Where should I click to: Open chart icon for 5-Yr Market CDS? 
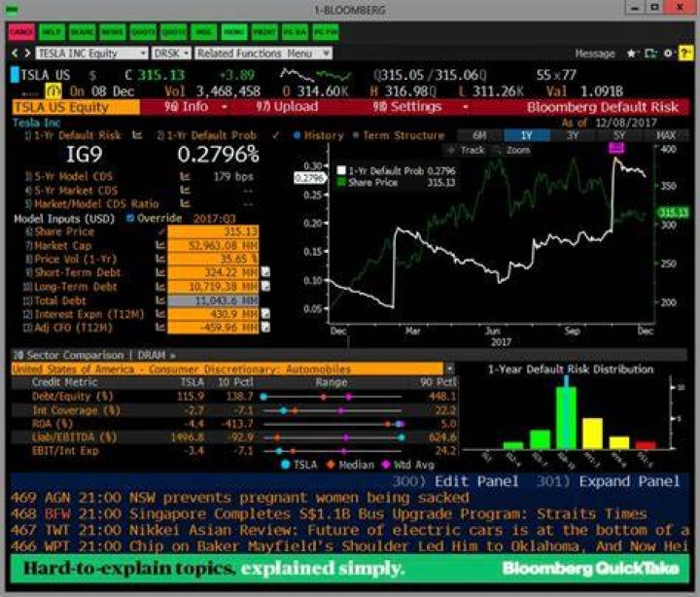click(185, 191)
